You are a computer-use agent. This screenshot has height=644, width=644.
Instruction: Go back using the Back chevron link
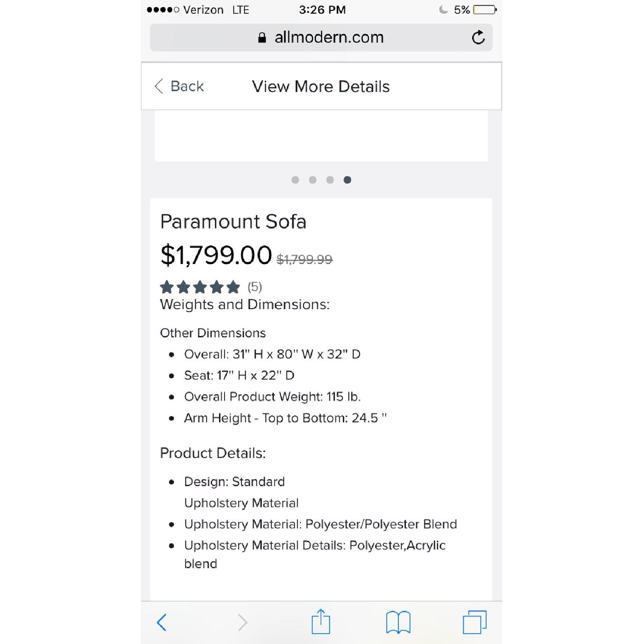pos(179,86)
